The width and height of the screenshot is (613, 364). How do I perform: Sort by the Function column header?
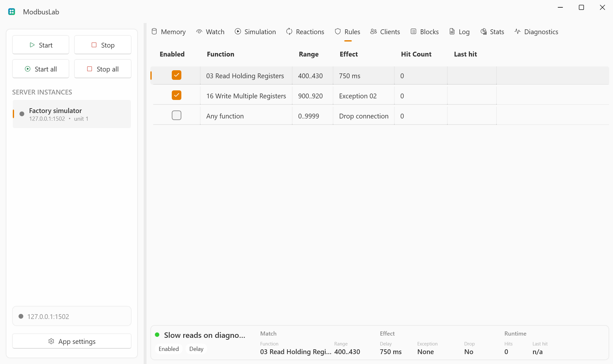tap(221, 54)
